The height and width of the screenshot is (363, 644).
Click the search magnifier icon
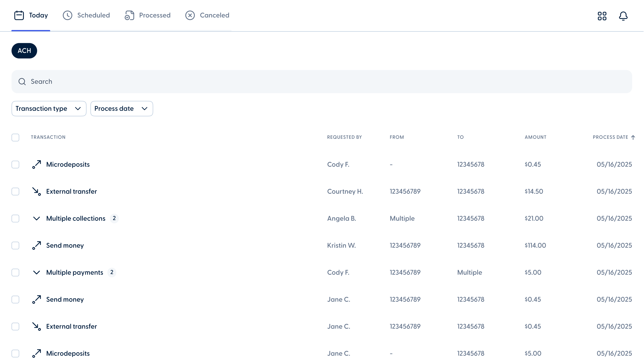coord(22,82)
